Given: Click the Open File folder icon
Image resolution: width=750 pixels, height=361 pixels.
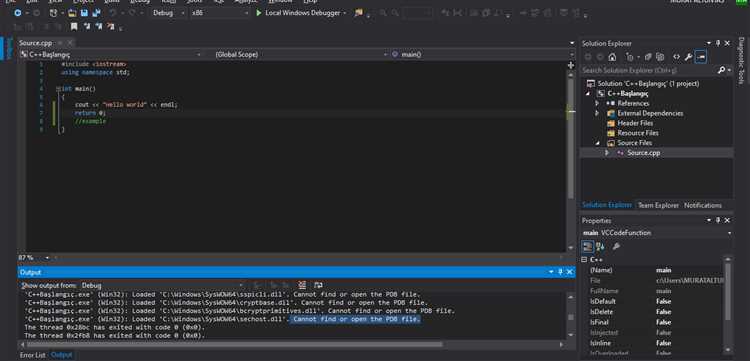Looking at the screenshot, I should tap(72, 13).
